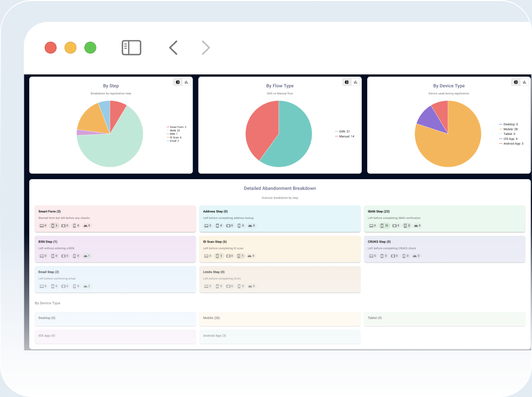Viewport: 532px width, 397px height.
Task: Click the tablet chip in IBAN Step card
Action: (x=396, y=226)
